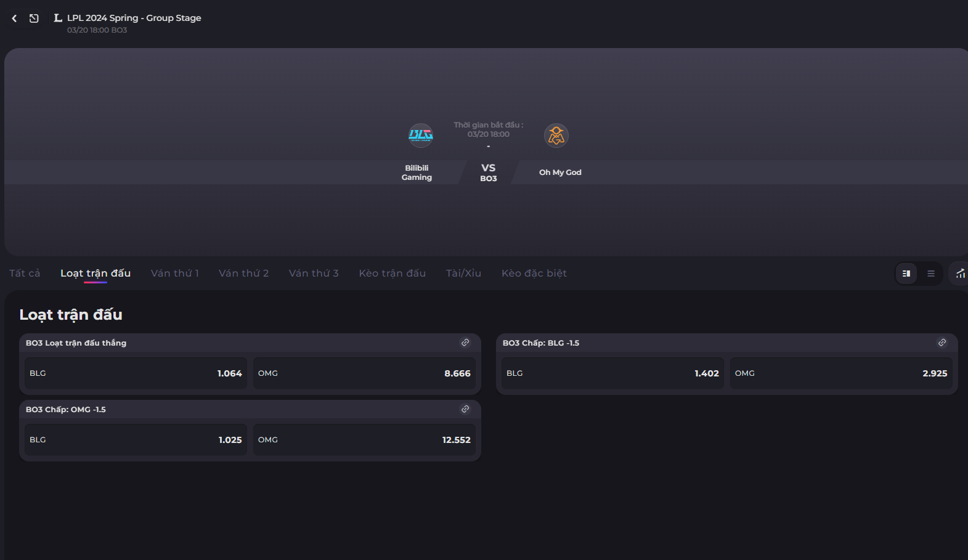
Task: Click the refresh icon in the header
Action: pyautogui.click(x=34, y=18)
